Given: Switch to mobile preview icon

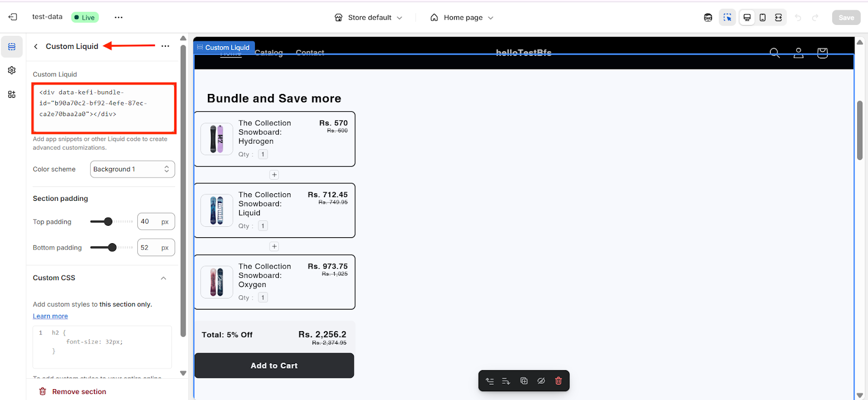Looking at the screenshot, I should click(763, 17).
